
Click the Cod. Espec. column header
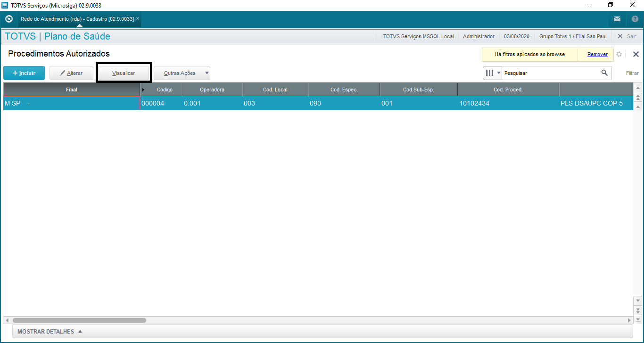[x=344, y=90]
